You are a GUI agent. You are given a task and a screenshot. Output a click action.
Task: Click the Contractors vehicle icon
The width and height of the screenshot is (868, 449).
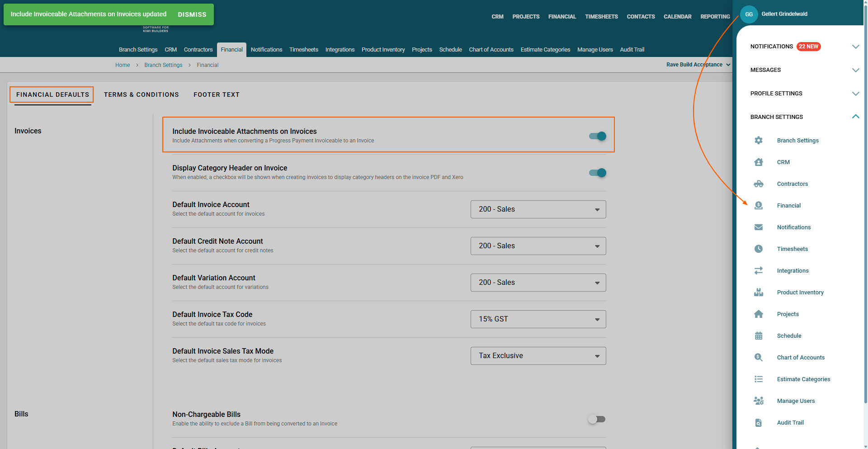(x=759, y=184)
